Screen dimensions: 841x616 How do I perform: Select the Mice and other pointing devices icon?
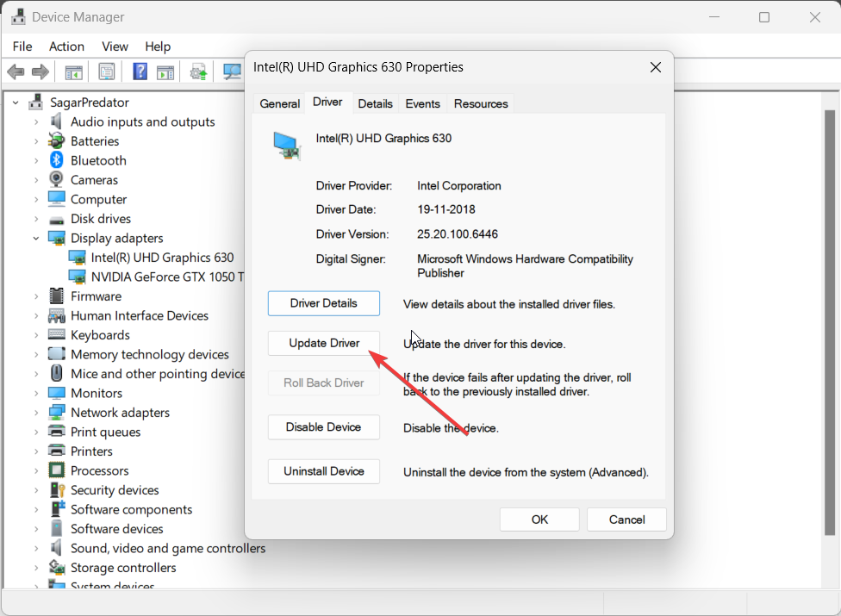pyautogui.click(x=56, y=373)
